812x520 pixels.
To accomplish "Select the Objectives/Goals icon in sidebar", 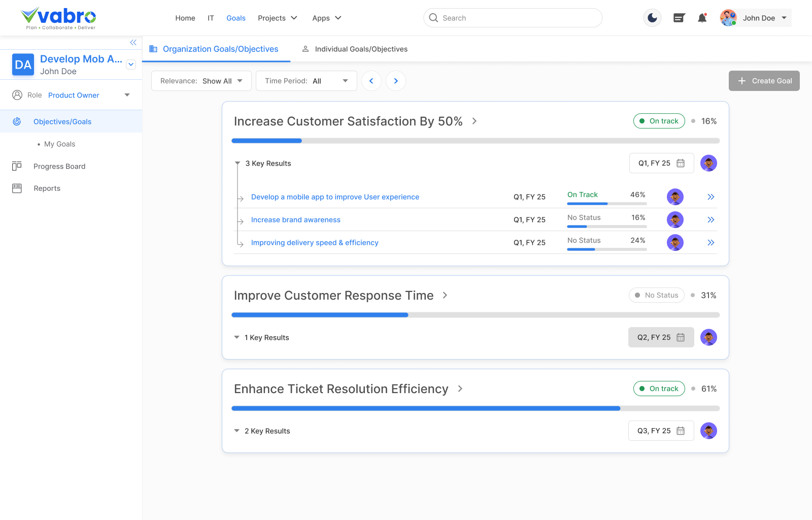I will [17, 121].
